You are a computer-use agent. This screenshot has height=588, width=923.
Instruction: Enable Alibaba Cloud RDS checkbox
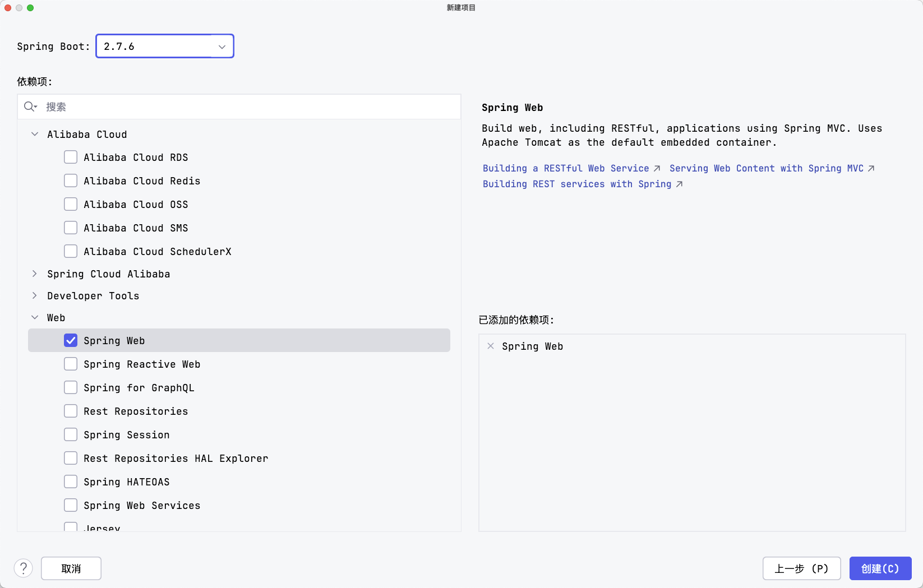click(x=71, y=157)
